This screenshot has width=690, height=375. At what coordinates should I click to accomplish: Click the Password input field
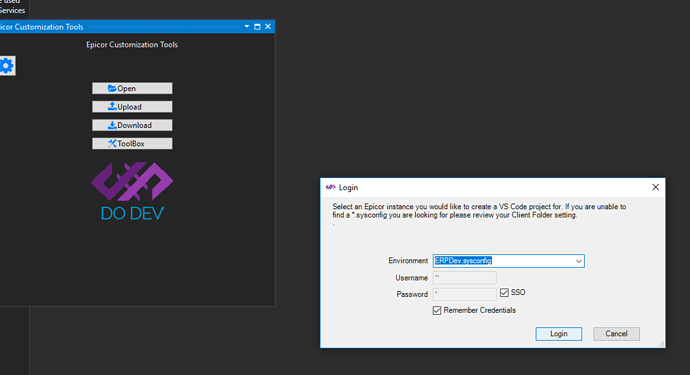(465, 294)
